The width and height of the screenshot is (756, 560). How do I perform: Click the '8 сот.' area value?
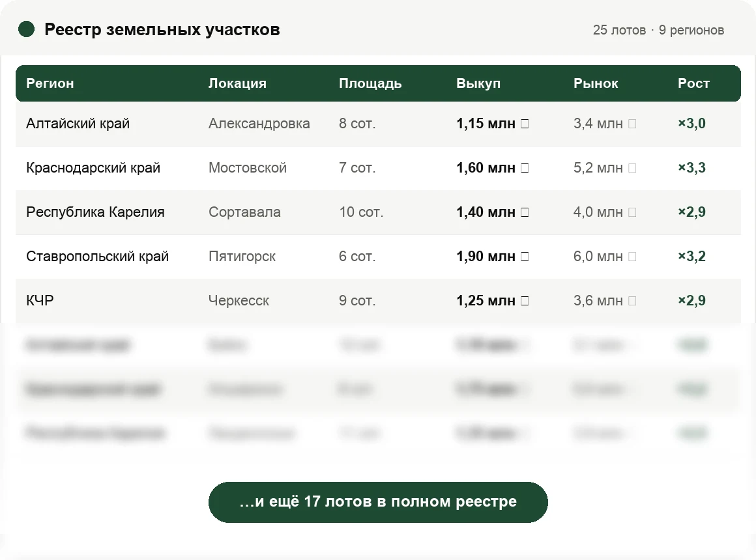357,123
